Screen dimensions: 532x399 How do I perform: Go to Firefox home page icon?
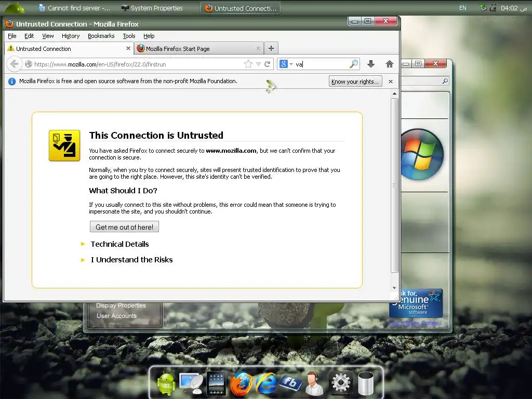[390, 64]
